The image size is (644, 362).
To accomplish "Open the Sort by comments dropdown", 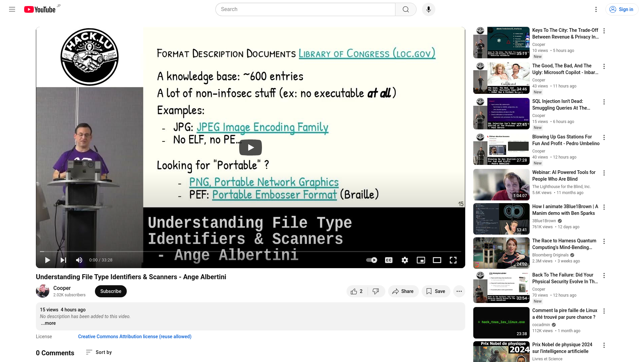I will 99,352.
